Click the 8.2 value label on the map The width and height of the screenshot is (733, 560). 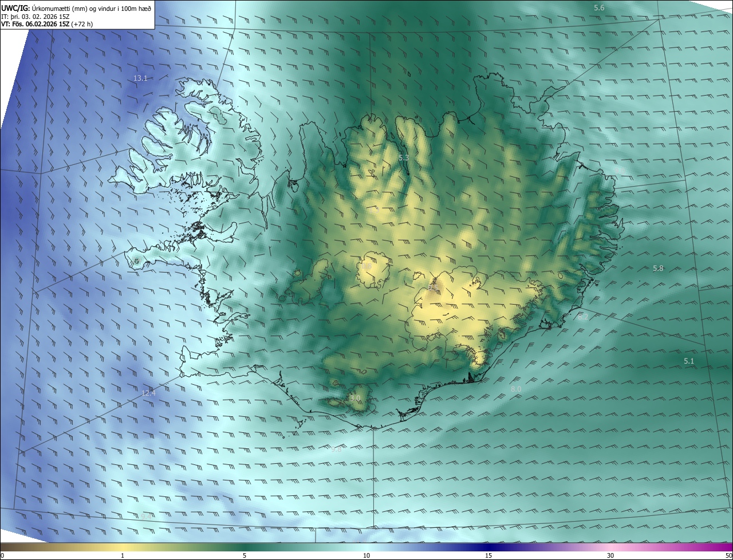583,317
